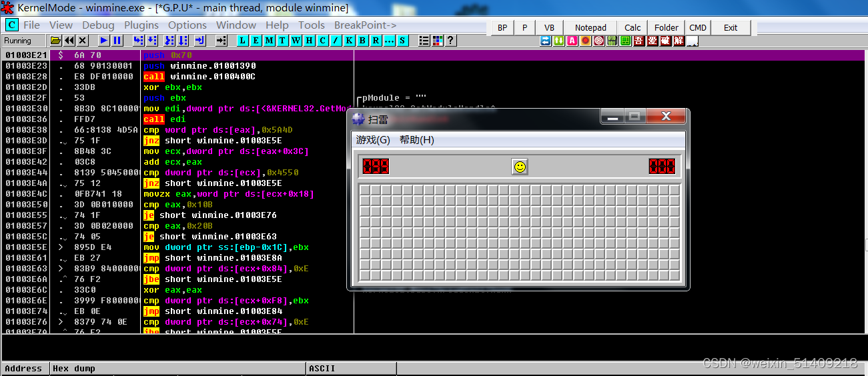
Task: Click the 010101 binary plugin icon
Action: (612, 41)
